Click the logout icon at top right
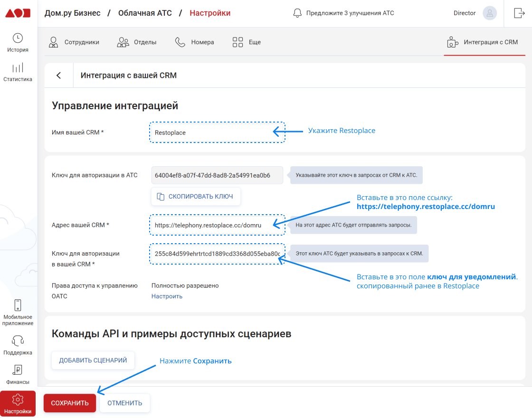 (x=519, y=13)
